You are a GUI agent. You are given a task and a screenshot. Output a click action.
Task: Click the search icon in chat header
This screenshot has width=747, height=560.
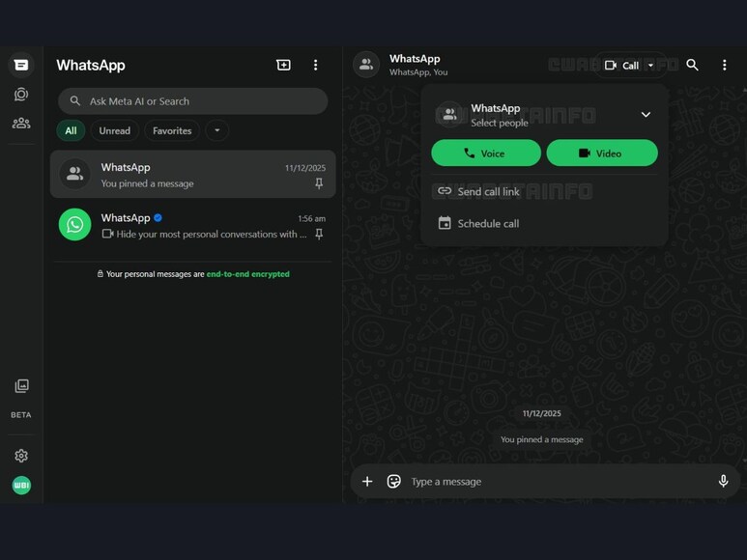point(692,65)
